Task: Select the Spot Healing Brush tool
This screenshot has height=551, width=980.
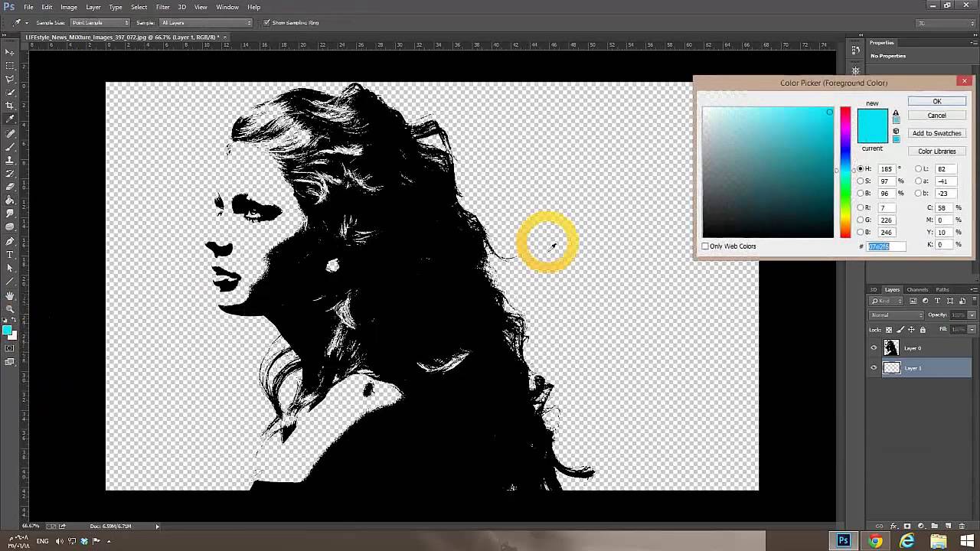Action: (x=10, y=133)
